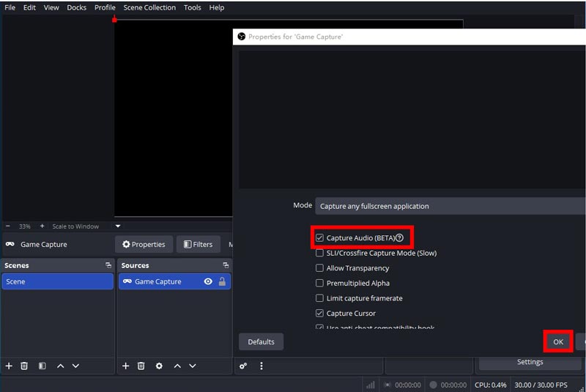The height and width of the screenshot is (392, 586).
Task: Open the File menu
Action: pyautogui.click(x=10, y=7)
